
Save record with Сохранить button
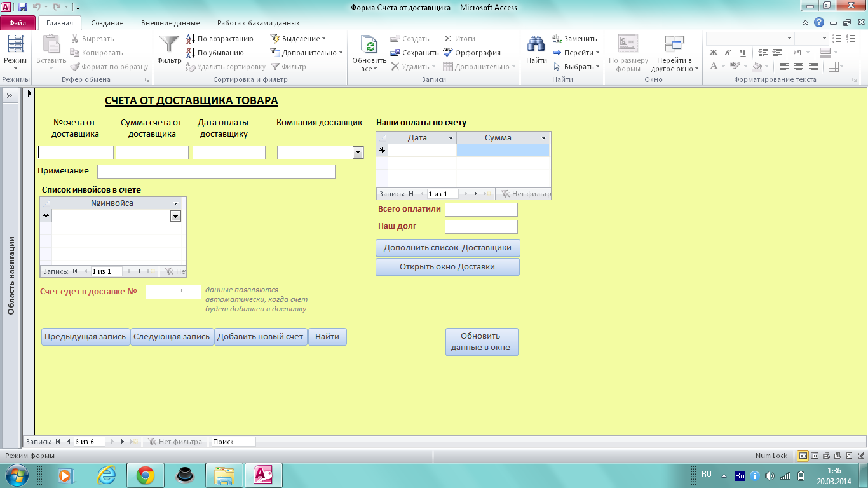(x=414, y=53)
